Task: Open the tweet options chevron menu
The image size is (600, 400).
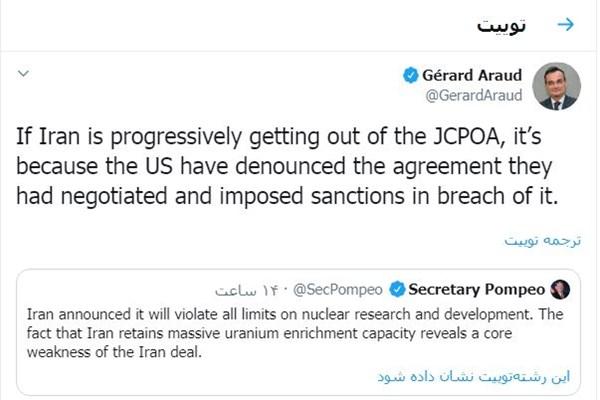Action: (24, 75)
